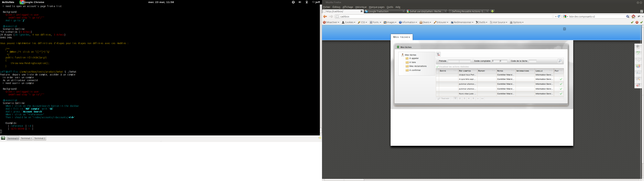Click the search magnifier in Firefox search box
This screenshot has height=181, width=644.
point(628,17)
